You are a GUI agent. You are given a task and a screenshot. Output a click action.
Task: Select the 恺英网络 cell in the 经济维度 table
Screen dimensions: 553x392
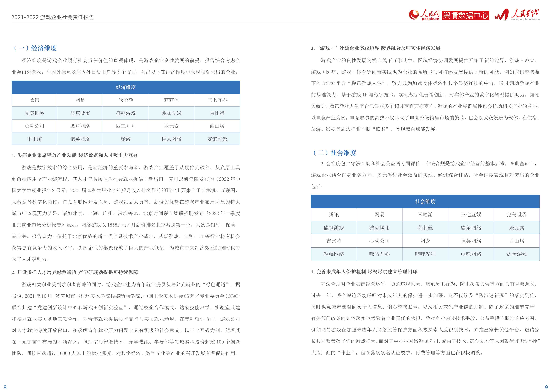80,139
